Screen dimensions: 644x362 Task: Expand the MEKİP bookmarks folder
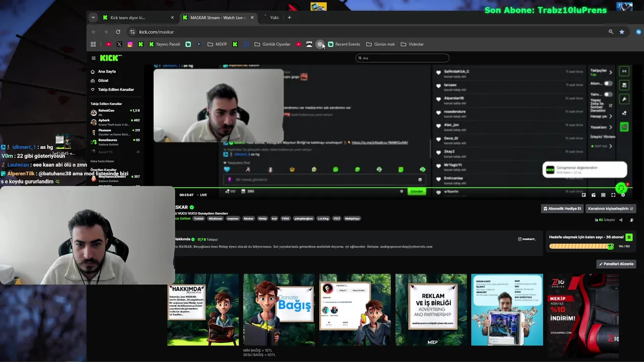[217, 44]
